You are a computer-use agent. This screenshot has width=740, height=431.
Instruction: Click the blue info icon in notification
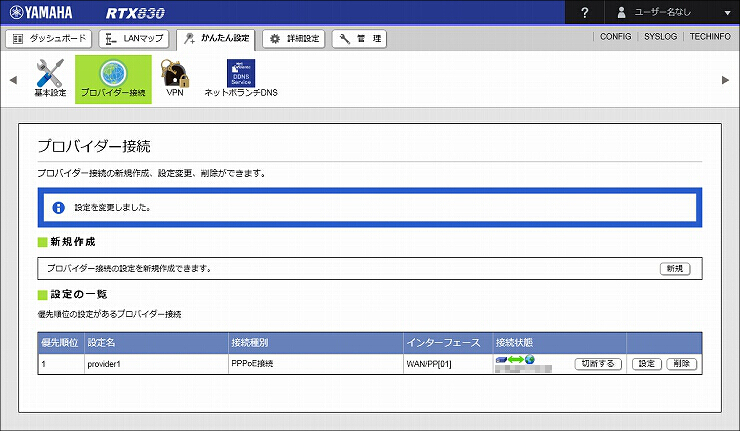(59, 208)
